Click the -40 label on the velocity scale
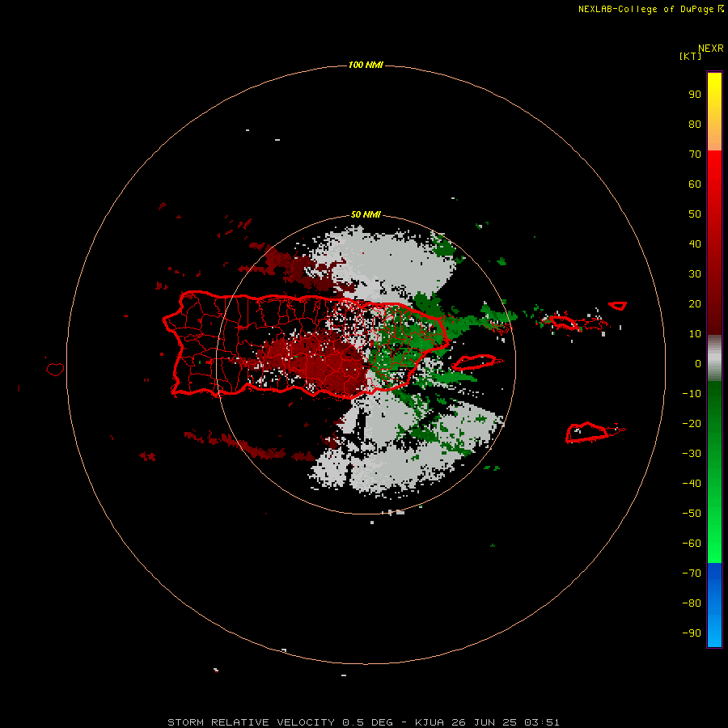 [692, 484]
